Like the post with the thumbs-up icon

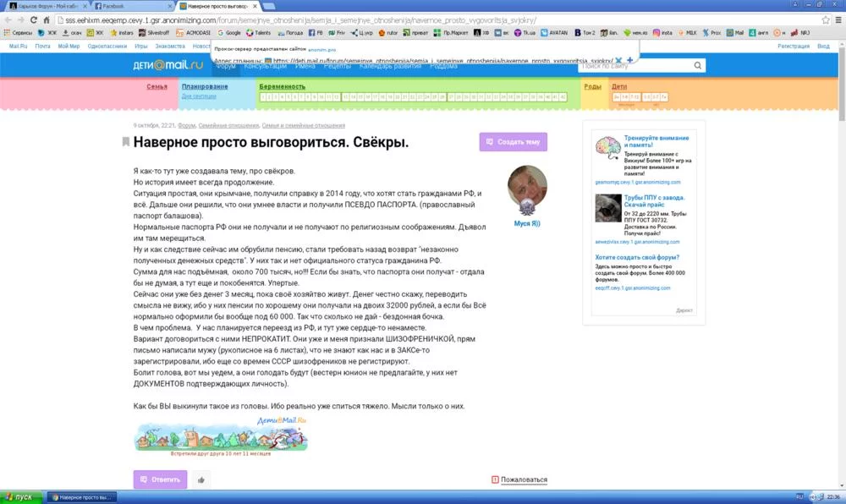click(201, 479)
